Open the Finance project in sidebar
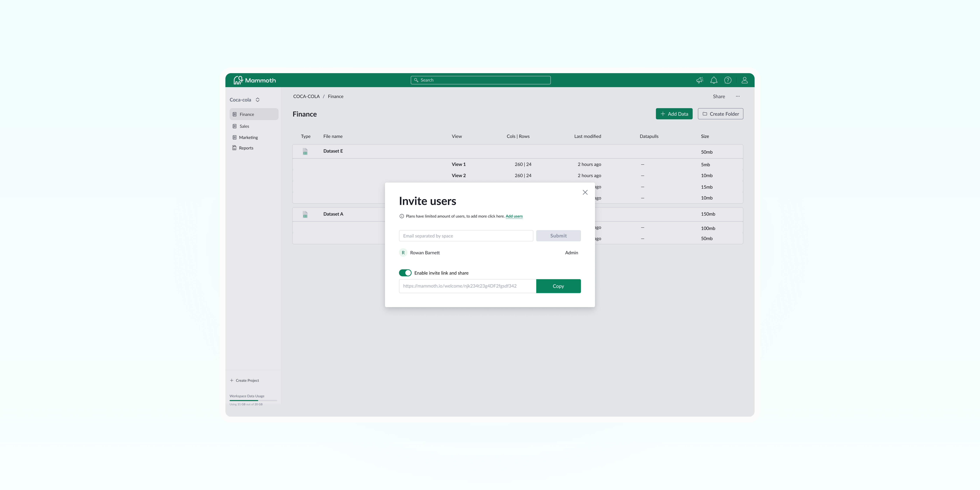The height and width of the screenshot is (490, 980). 254,114
